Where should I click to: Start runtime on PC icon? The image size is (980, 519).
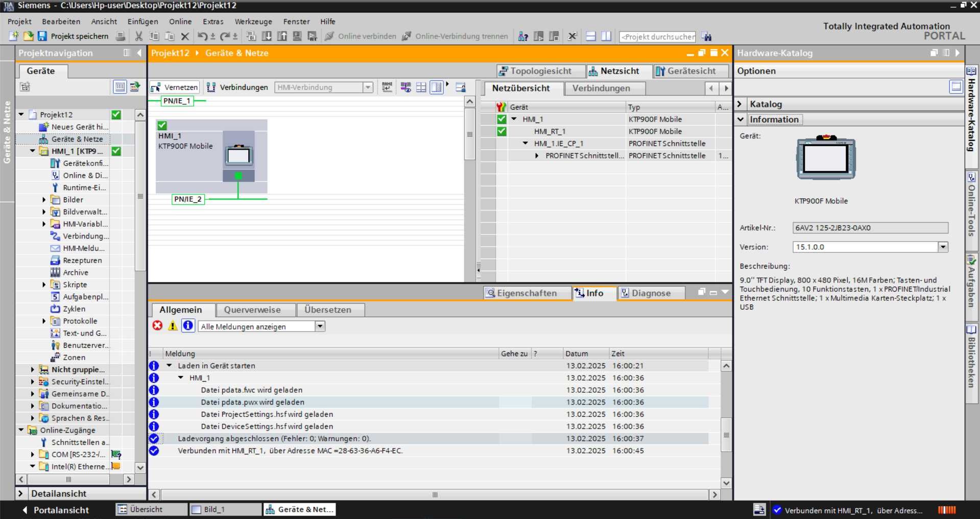313,36
